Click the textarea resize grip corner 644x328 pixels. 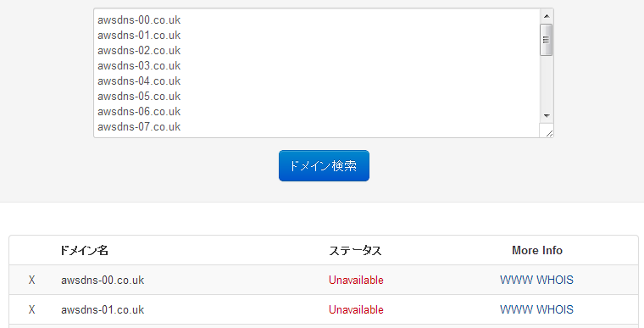click(549, 133)
